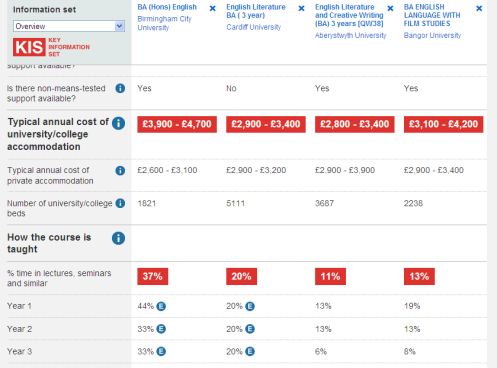Click 'Is there non-means-tested support available?' label
Image resolution: width=497 pixels, height=368 pixels.
(56, 93)
